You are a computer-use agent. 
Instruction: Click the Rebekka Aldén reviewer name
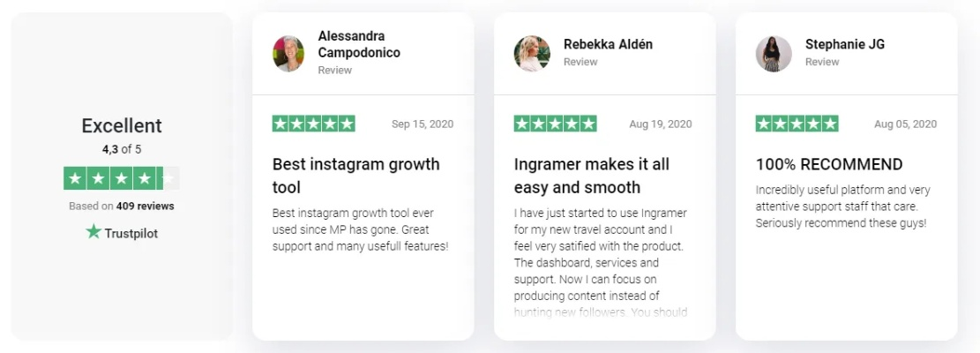608,44
